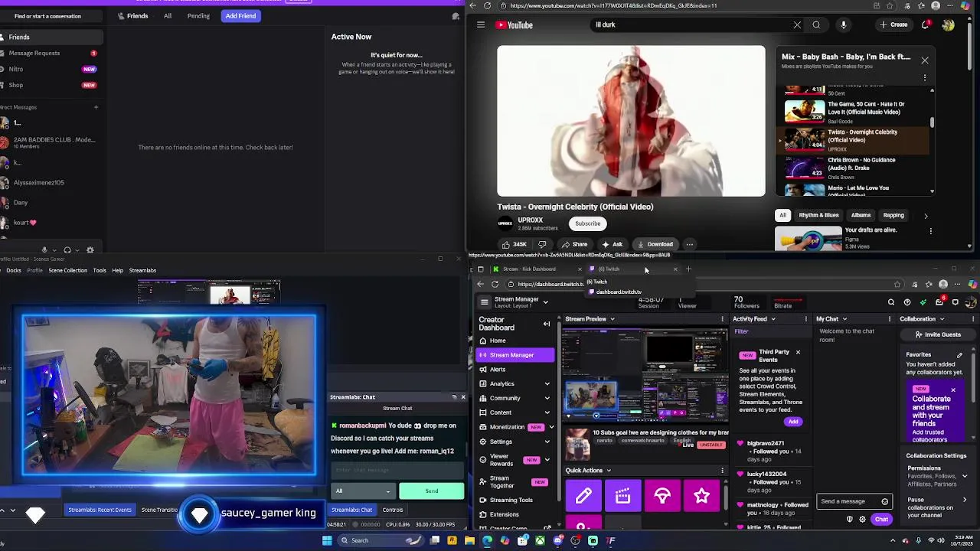Open Twitch chat shield mode icon
Screen dimensions: 980x551
849,520
